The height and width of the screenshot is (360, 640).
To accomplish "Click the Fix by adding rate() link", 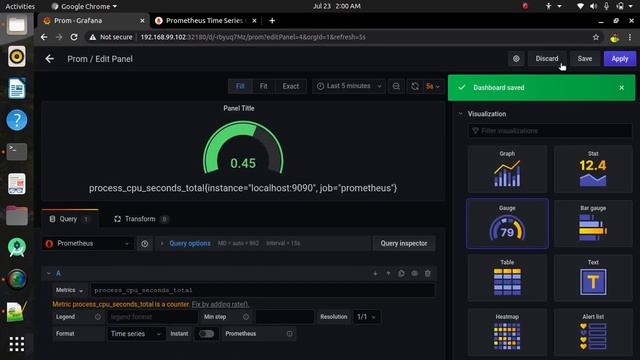I will [220, 304].
